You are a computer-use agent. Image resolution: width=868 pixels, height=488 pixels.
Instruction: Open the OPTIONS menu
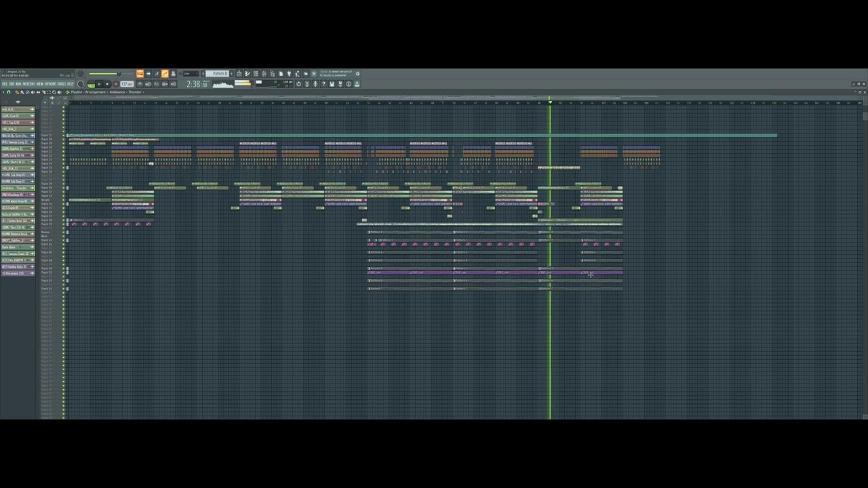[50, 84]
